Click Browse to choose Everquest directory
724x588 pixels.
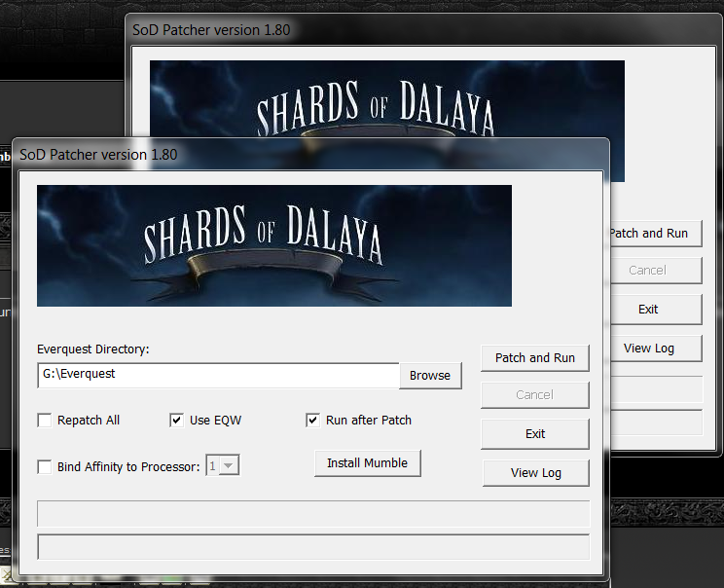point(430,376)
